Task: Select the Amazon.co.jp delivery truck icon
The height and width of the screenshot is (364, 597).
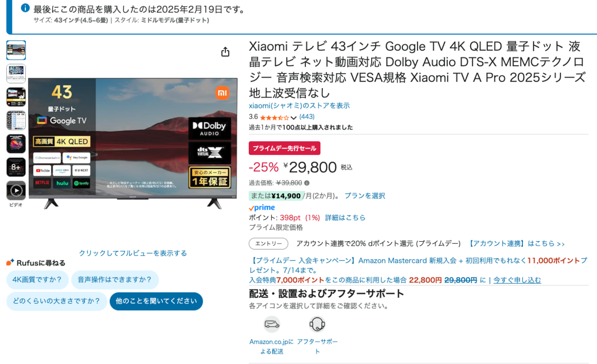Action: [272, 324]
